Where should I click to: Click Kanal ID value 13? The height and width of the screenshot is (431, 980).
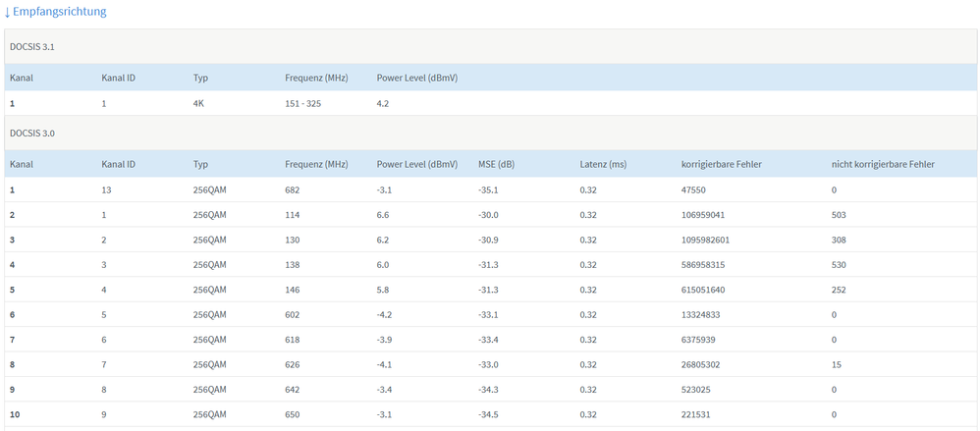[x=106, y=189]
